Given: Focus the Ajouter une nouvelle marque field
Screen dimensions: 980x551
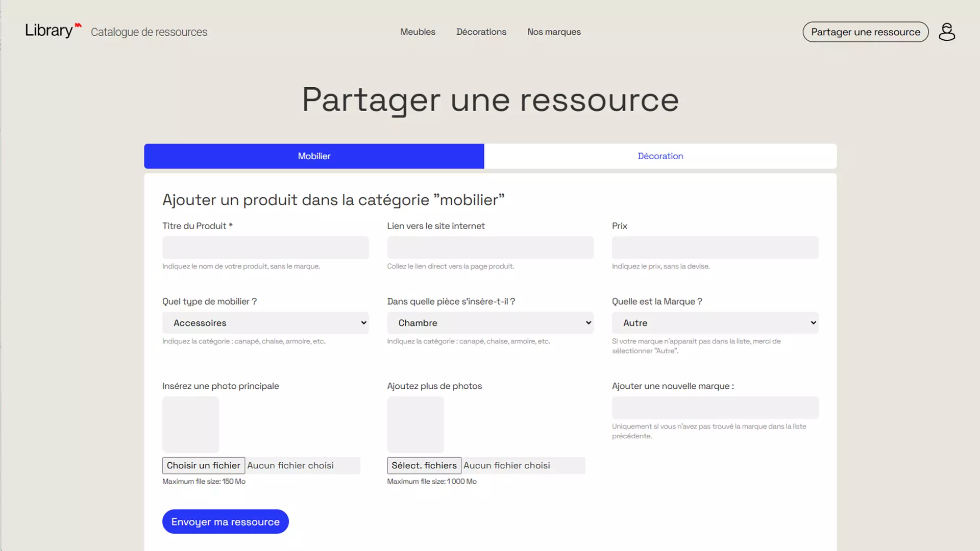Looking at the screenshot, I should (x=715, y=408).
